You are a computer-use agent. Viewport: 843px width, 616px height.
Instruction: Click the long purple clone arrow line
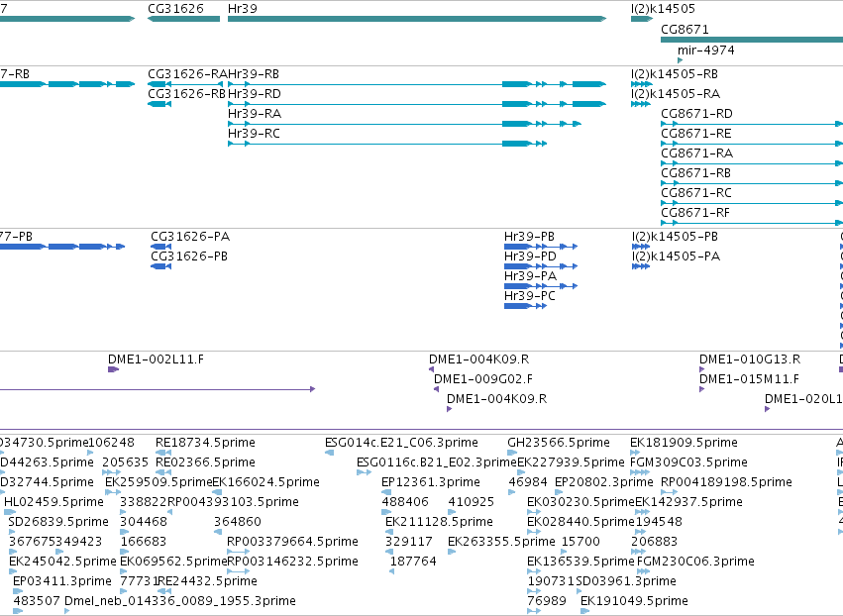point(158,389)
